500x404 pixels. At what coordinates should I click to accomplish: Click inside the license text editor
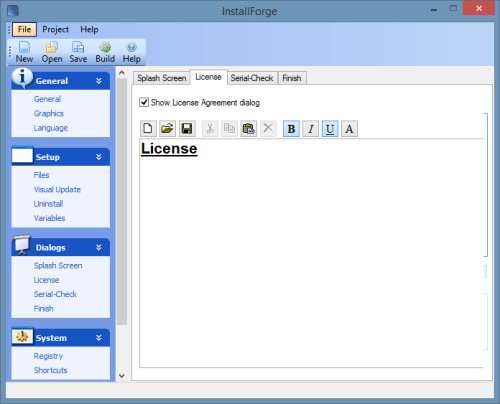311,253
